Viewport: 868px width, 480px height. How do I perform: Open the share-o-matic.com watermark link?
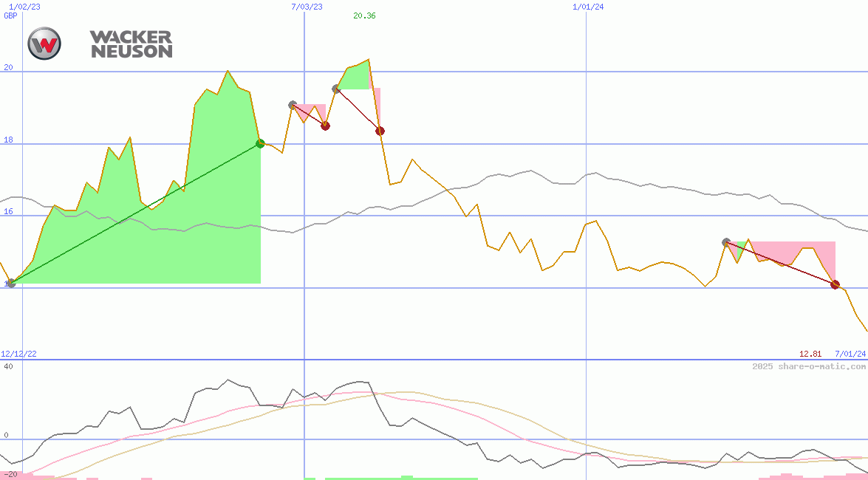[x=809, y=366]
